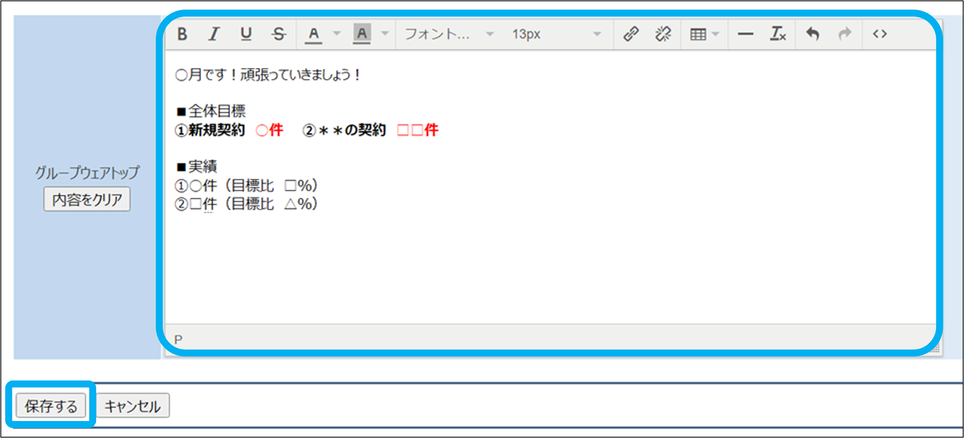This screenshot has width=964, height=438.
Task: Toggle underline text formatting
Action: pos(245,34)
